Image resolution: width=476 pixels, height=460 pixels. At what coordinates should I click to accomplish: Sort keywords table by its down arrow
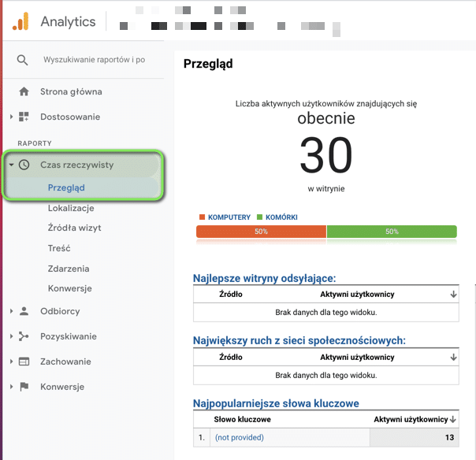point(453,419)
